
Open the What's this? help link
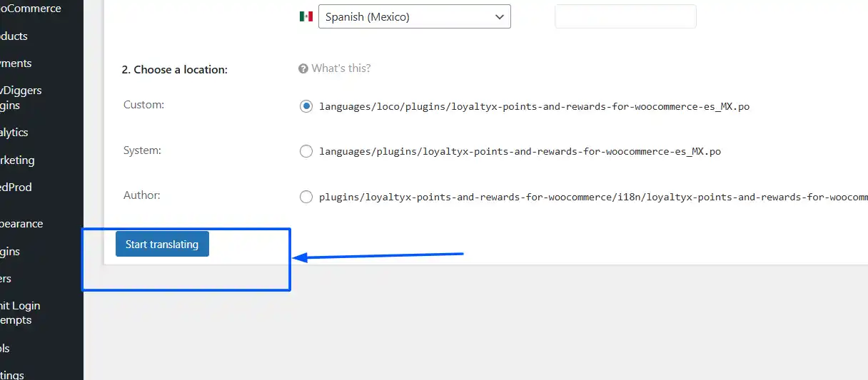[x=341, y=68]
